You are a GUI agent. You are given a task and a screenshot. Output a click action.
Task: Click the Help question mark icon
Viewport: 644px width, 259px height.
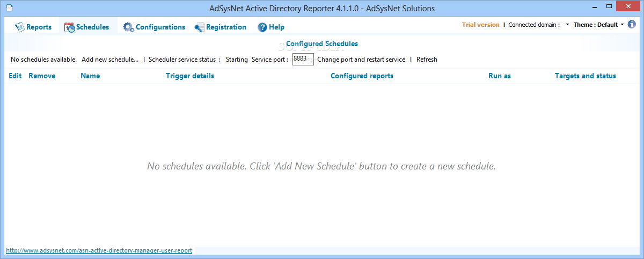pyautogui.click(x=262, y=27)
